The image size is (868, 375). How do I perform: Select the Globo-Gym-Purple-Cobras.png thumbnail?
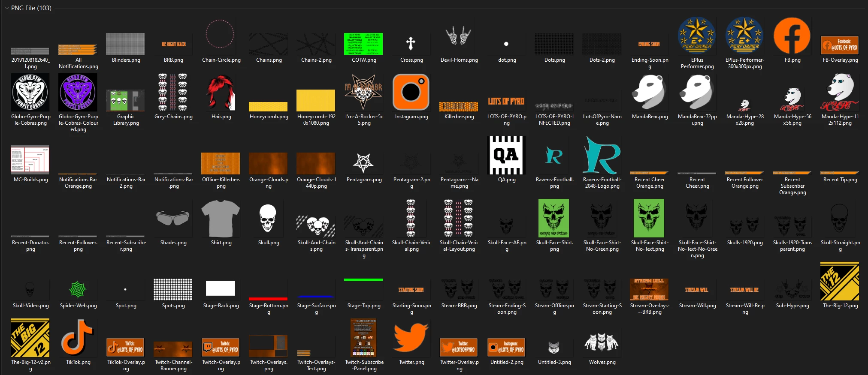(30, 92)
